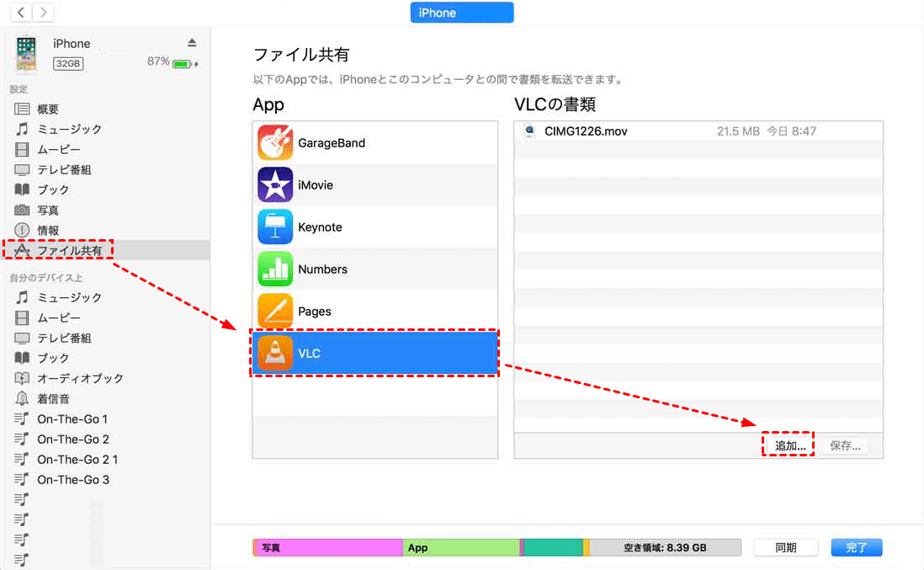Viewport: 924px width, 570px height.
Task: Click the Pages pen icon
Action: 274,311
